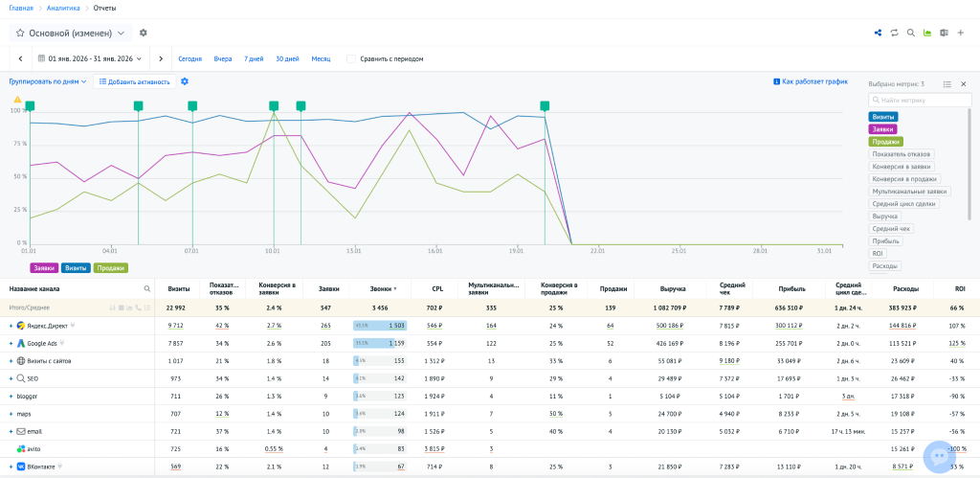Open the date range picker dropdown
Screen dimensions: 980x478
pyautogui.click(x=89, y=58)
